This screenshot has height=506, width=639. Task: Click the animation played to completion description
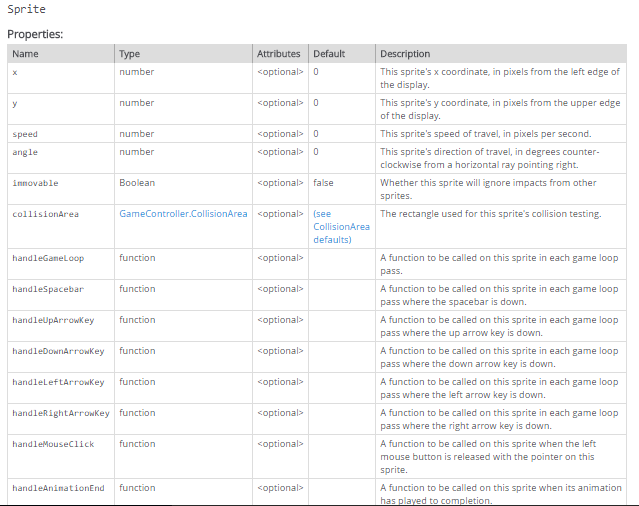pyautogui.click(x=501, y=494)
